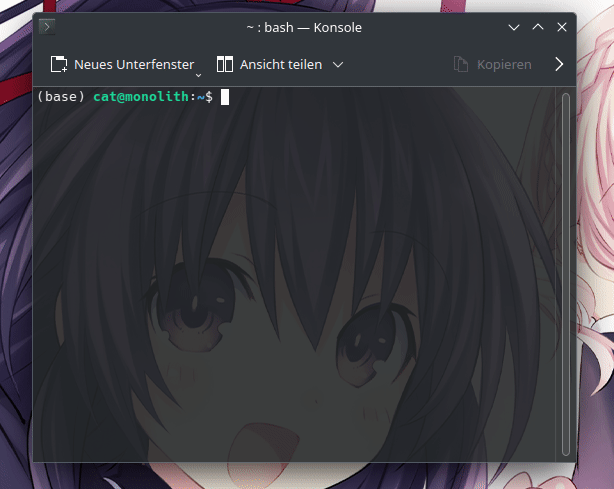Image resolution: width=614 pixels, height=489 pixels.
Task: Click the block cursor after the prompt
Action: (225, 97)
